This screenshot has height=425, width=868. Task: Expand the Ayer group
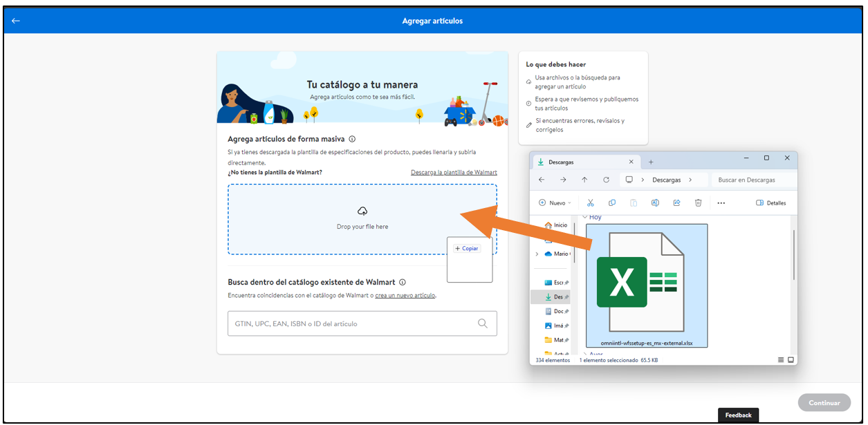[x=584, y=355]
